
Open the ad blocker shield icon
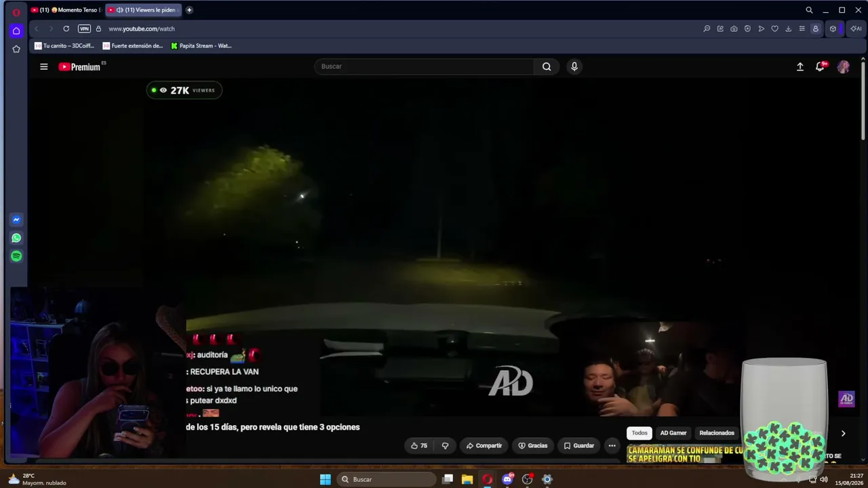tap(747, 28)
